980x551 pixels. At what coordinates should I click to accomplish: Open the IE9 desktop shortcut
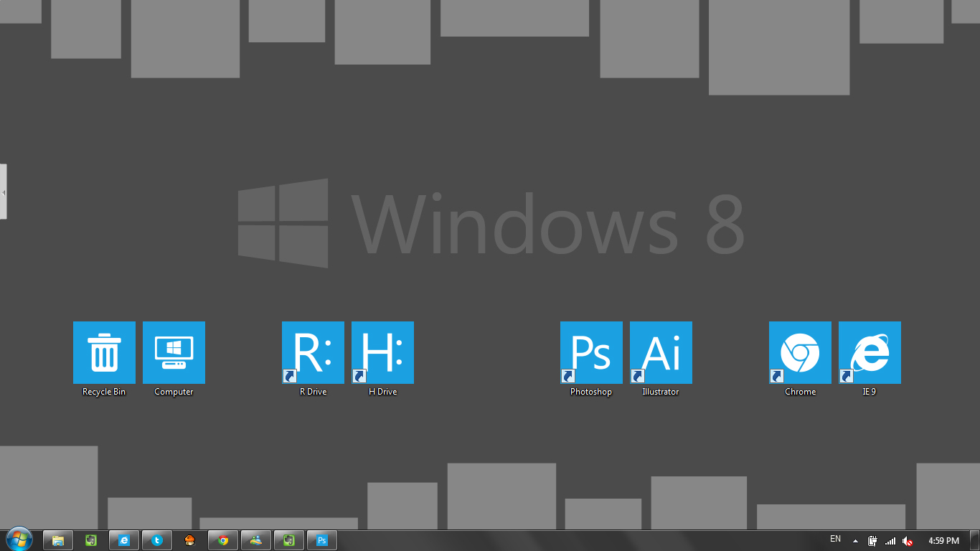869,352
